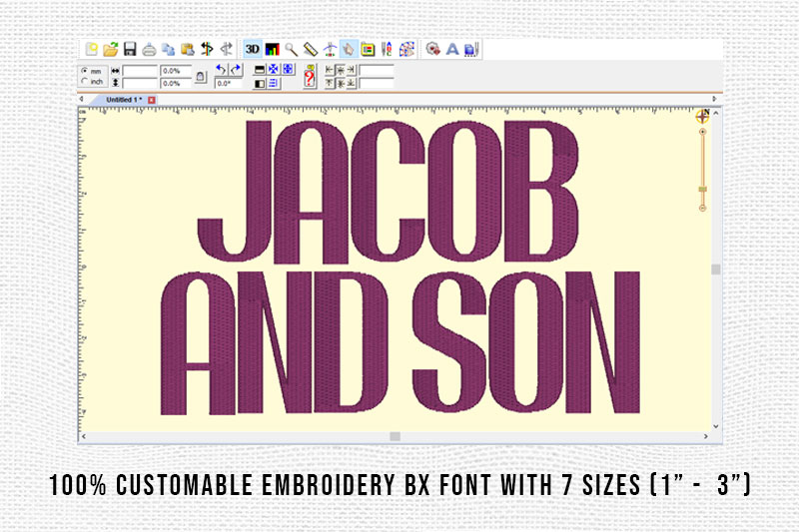The height and width of the screenshot is (532, 799).
Task: Paste from the clipboard
Action: coord(188,49)
